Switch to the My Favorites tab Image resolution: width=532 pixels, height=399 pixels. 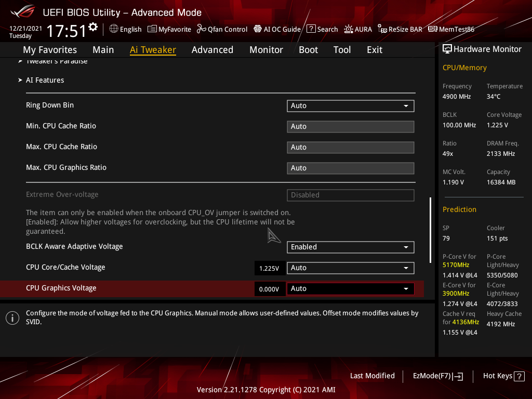point(50,50)
